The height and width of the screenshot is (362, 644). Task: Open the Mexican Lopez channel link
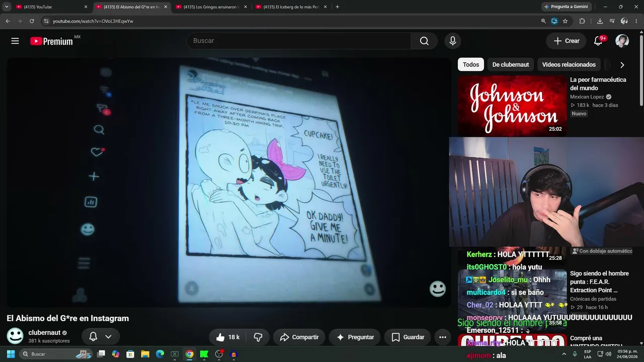tap(587, 97)
